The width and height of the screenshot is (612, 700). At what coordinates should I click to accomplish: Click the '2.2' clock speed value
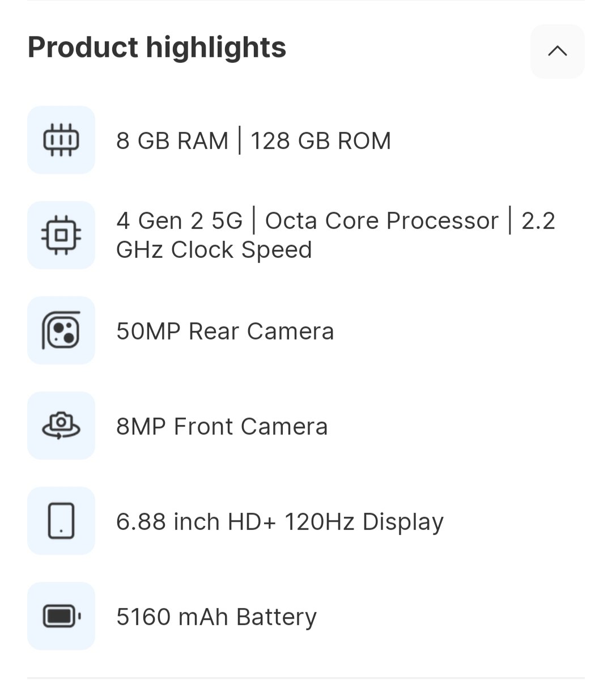pos(538,221)
